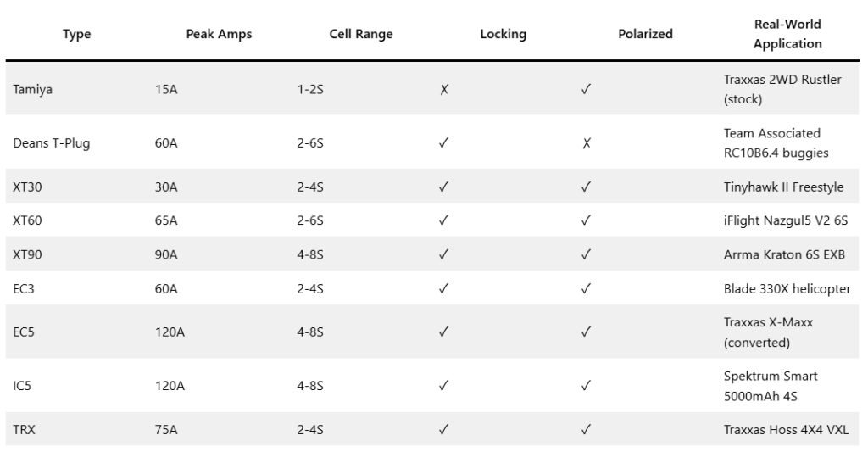Click the Arrma Kraton 6S EXB cell

[x=780, y=254]
